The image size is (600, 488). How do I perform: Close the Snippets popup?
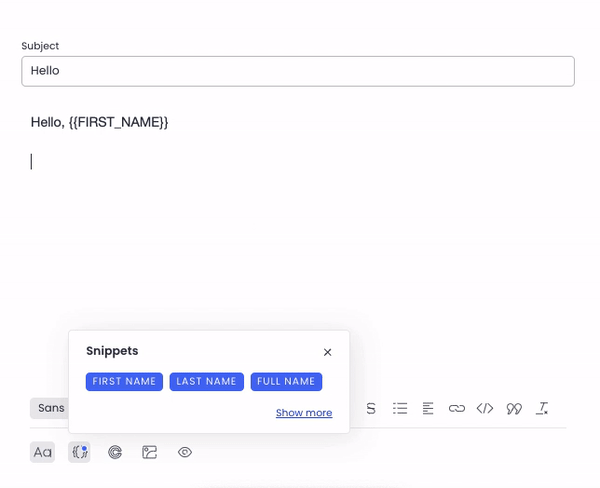click(327, 352)
